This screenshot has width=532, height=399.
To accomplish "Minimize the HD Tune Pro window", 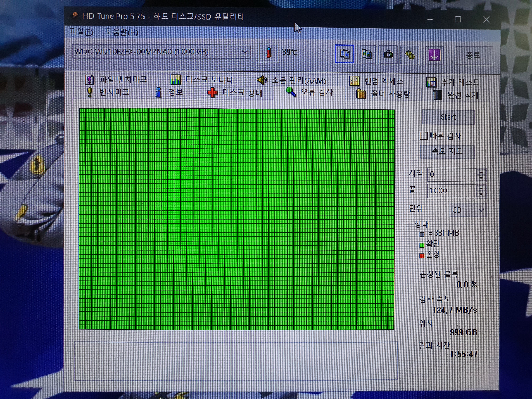I will click(430, 19).
